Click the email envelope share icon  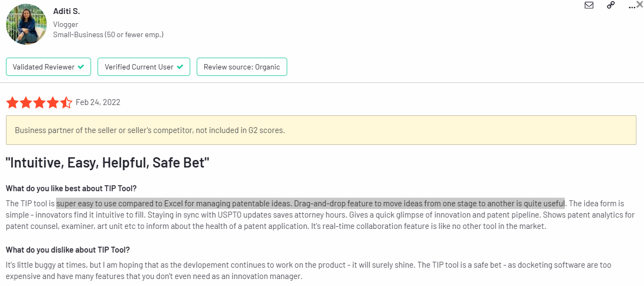(589, 5)
